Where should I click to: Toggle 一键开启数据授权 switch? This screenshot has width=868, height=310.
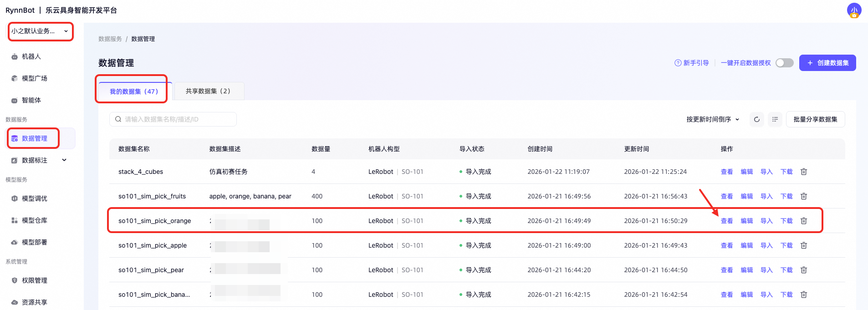click(x=785, y=63)
